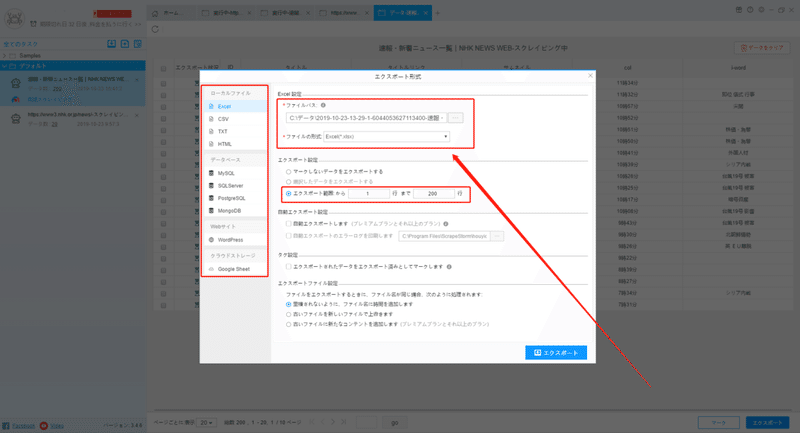Image resolution: width=800 pixels, height=433 pixels.
Task: Click the import task icon in 全てのタスク header
Action: (x=111, y=44)
